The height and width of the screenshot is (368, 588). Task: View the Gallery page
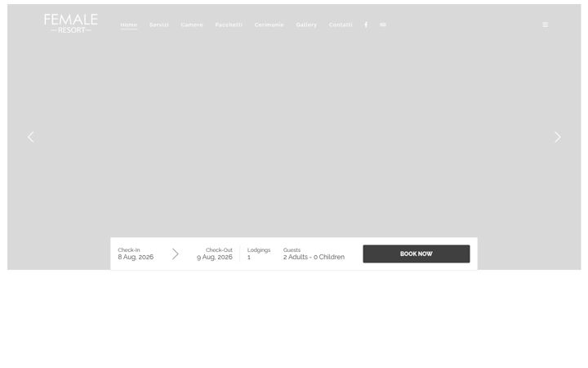point(306,25)
